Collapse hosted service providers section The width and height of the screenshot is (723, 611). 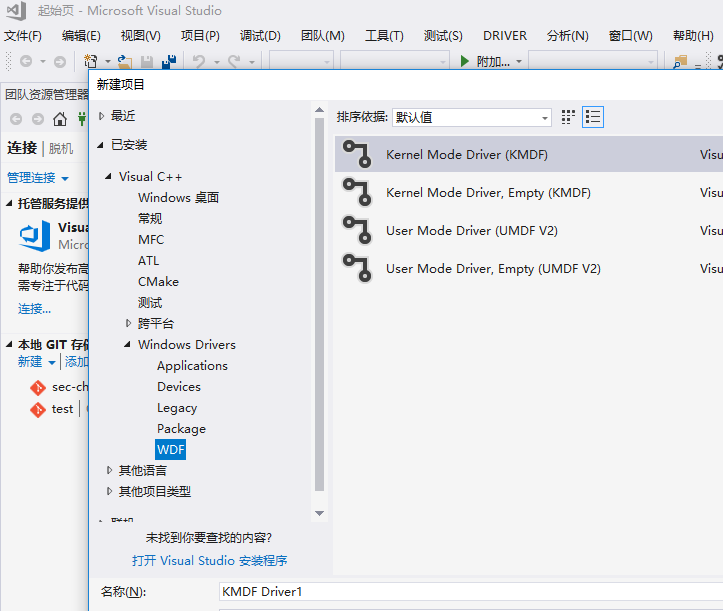[9, 203]
